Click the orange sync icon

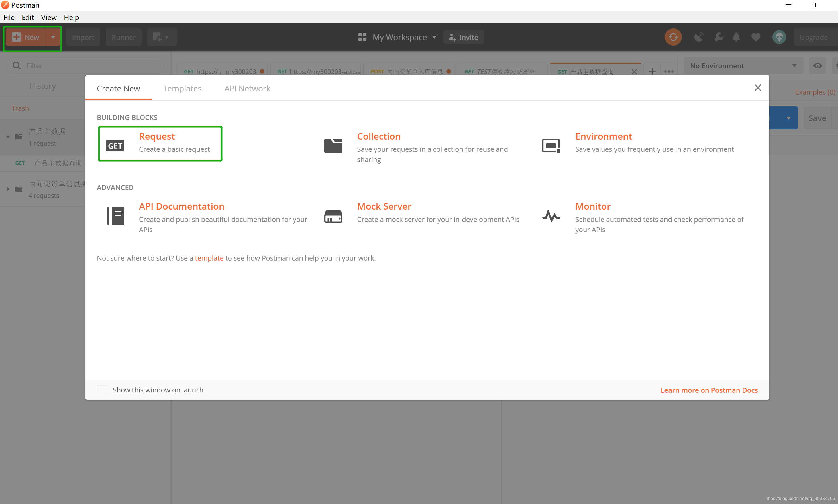tap(673, 37)
